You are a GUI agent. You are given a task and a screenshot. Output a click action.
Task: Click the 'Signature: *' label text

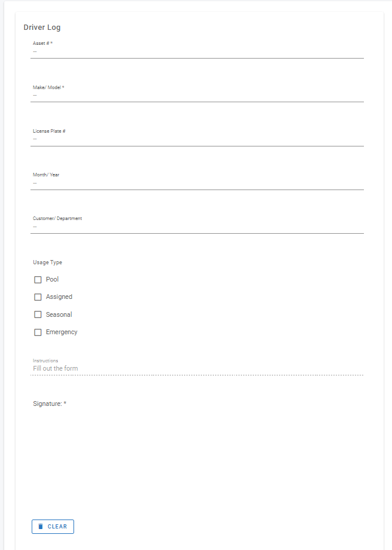tap(50, 404)
